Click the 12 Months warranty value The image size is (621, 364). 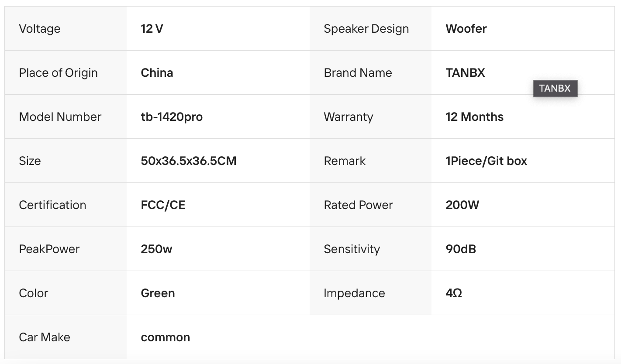coord(474,117)
